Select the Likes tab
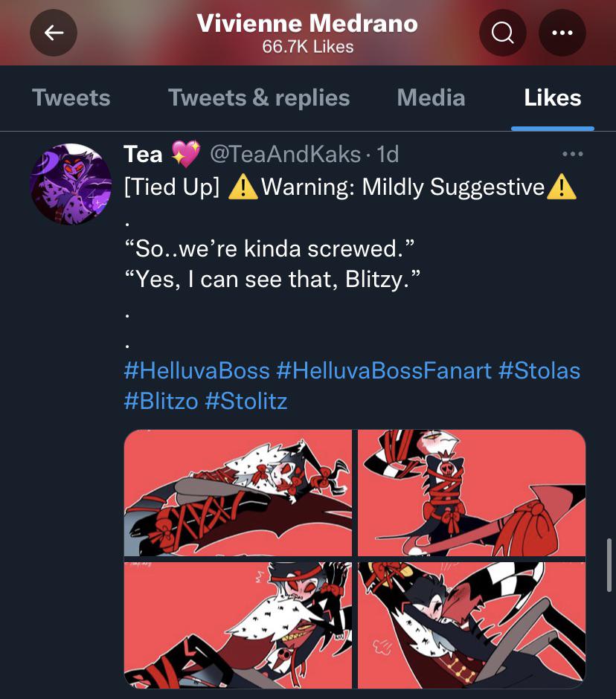 tap(553, 97)
